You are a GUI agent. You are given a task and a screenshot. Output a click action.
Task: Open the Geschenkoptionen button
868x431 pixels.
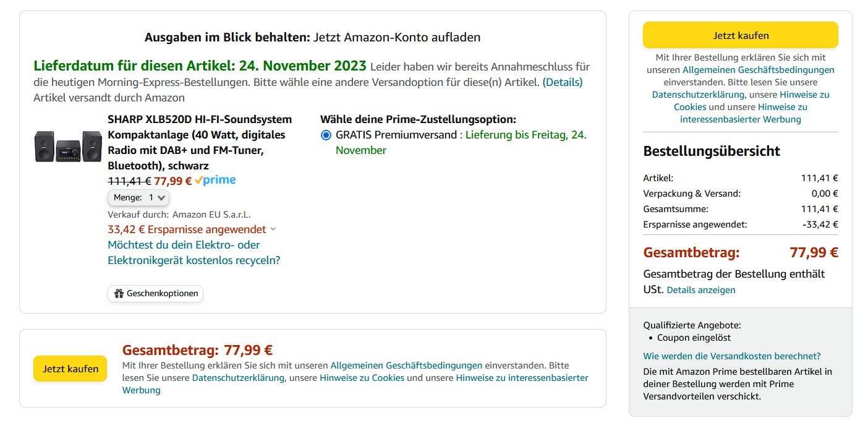pos(155,294)
